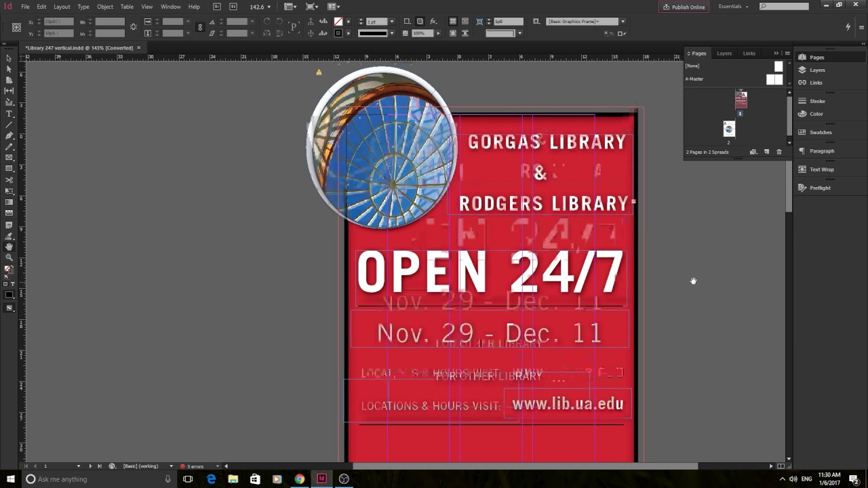Click the fill color swatch in control bar
The height and width of the screenshot is (488, 868).
point(338,21)
